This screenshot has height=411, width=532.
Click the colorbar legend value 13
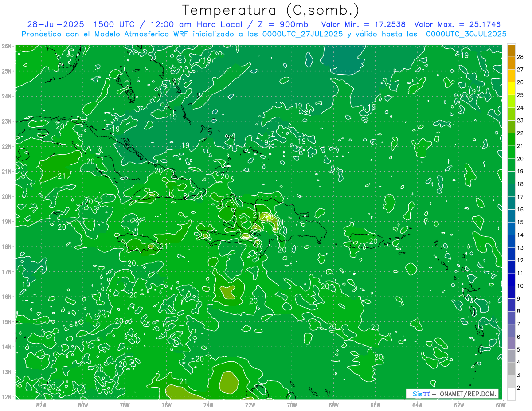[520, 248]
